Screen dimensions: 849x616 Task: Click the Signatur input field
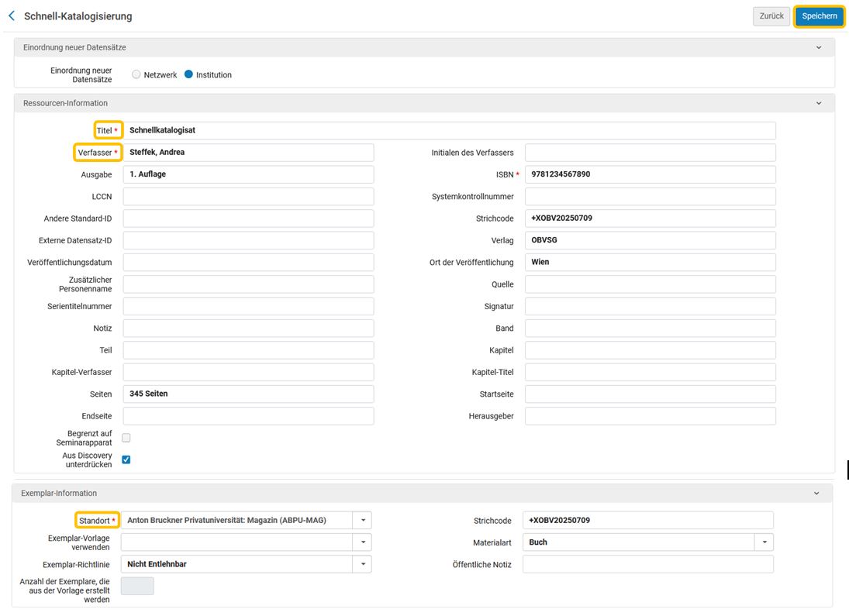coord(651,306)
